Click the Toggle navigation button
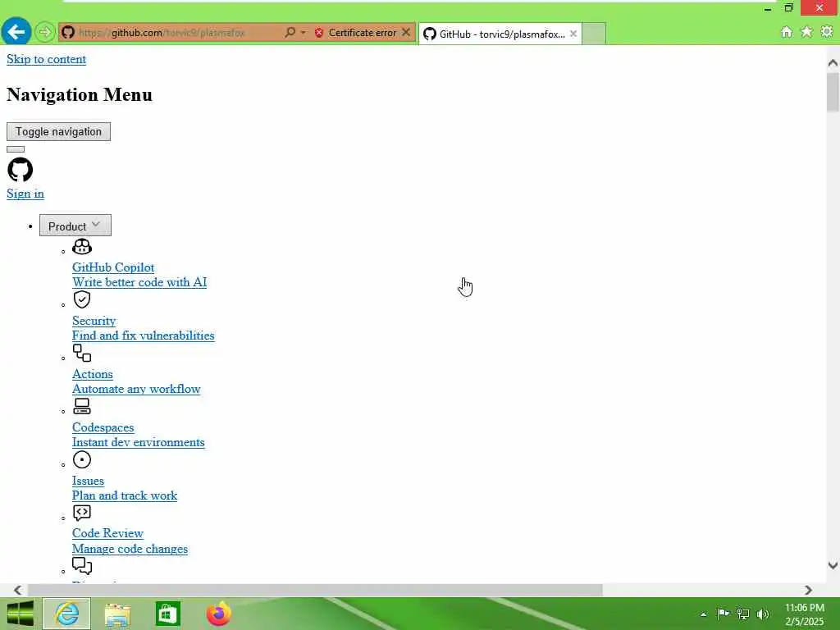840x630 pixels. click(58, 132)
